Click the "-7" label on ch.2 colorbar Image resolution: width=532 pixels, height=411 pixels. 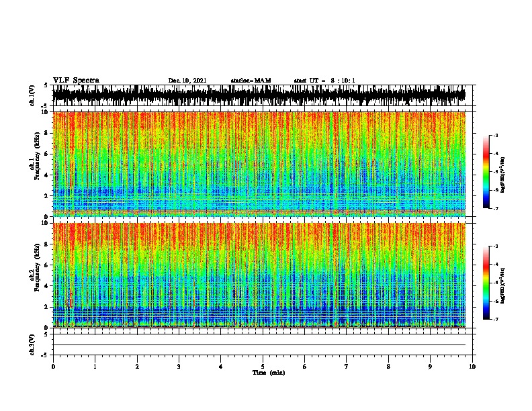(496, 319)
